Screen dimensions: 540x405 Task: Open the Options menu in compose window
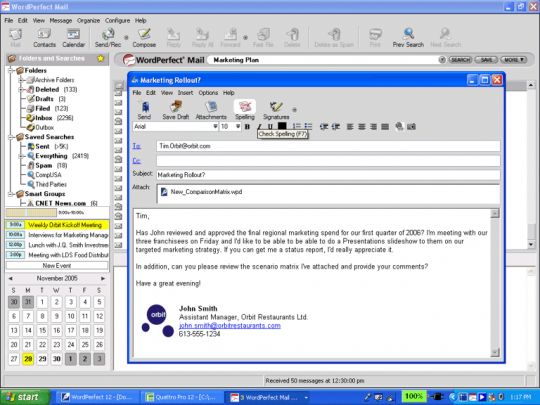(208, 93)
